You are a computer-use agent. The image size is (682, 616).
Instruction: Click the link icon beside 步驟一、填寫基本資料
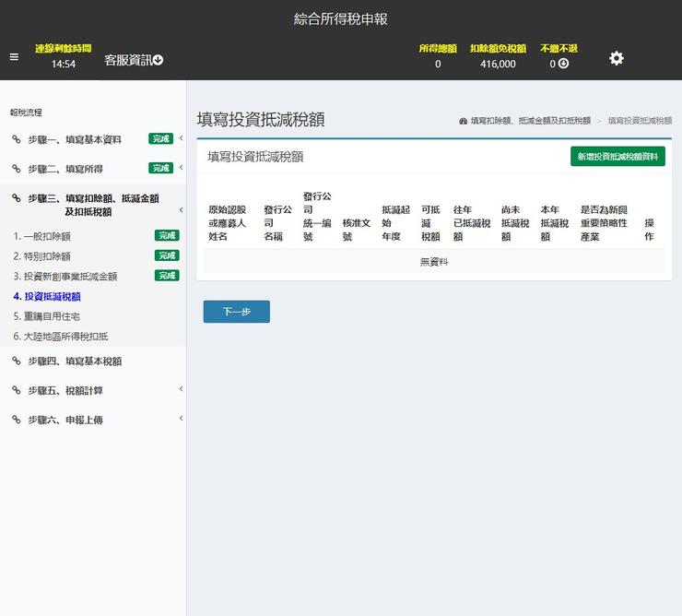17,139
